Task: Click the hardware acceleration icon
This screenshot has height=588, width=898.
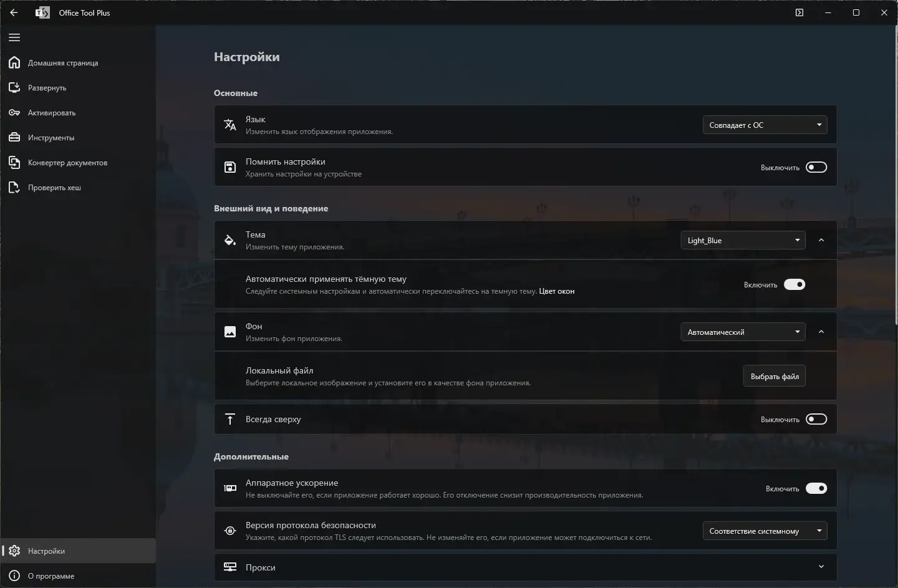Action: point(230,488)
